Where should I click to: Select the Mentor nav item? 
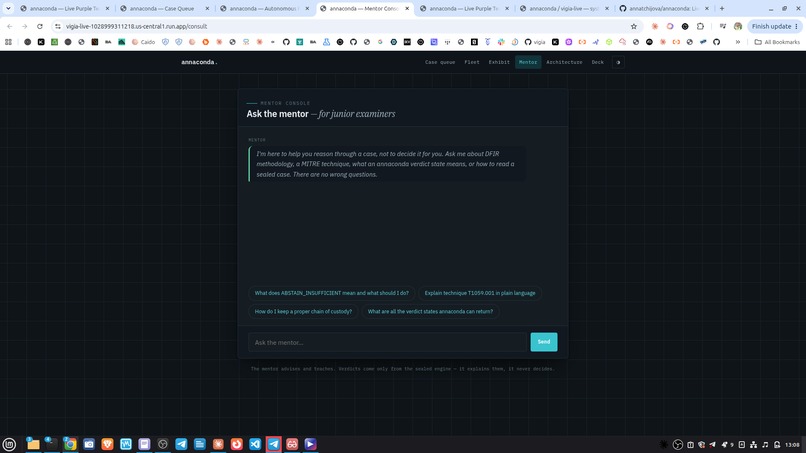point(528,62)
